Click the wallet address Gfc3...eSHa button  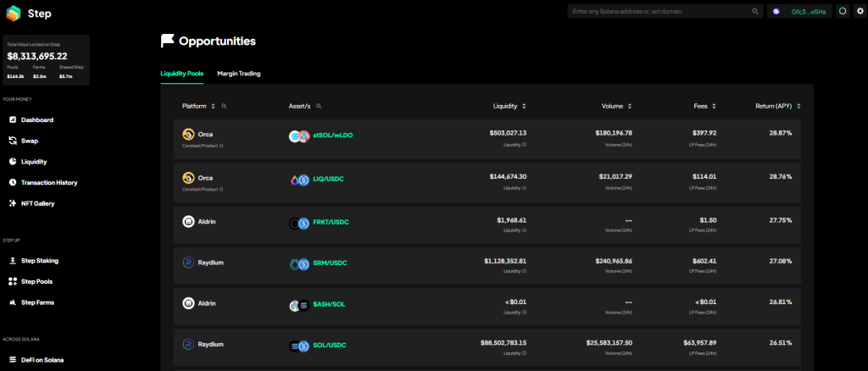point(800,11)
